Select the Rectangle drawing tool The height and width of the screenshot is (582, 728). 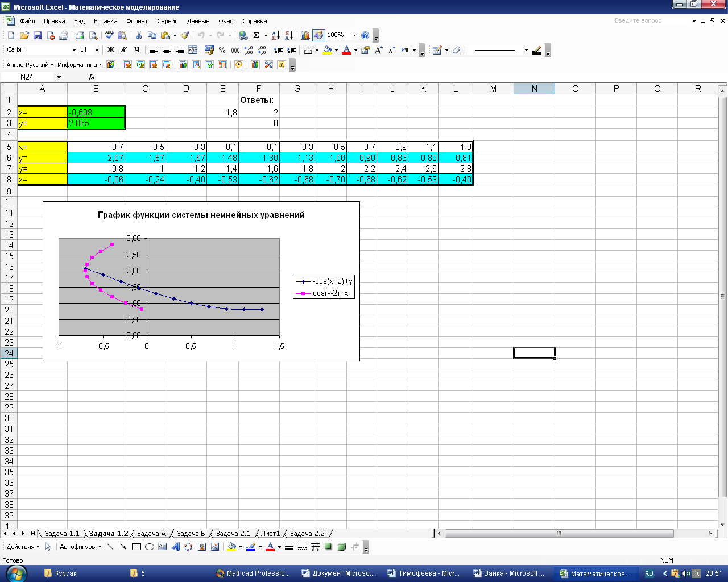click(136, 547)
